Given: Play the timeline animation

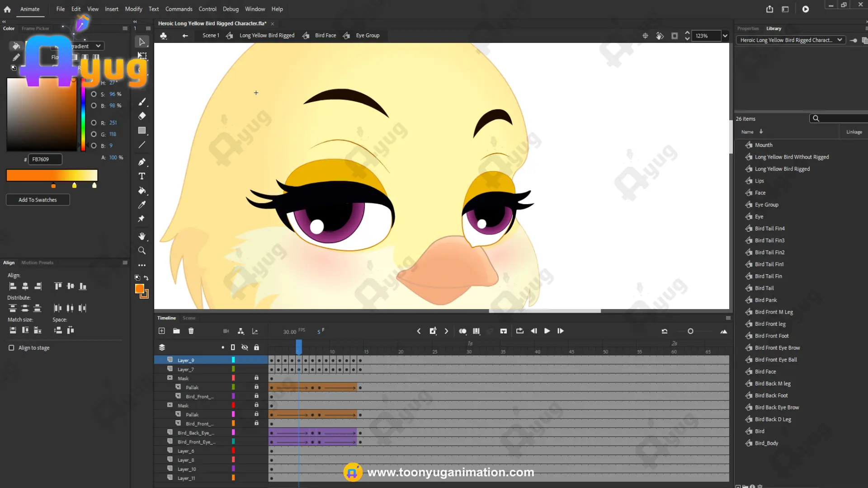Looking at the screenshot, I should 547,331.
